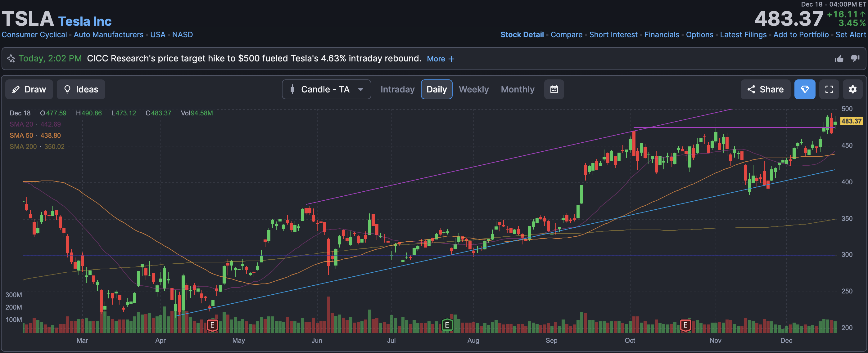Select the Monthly timeframe

pos(517,89)
